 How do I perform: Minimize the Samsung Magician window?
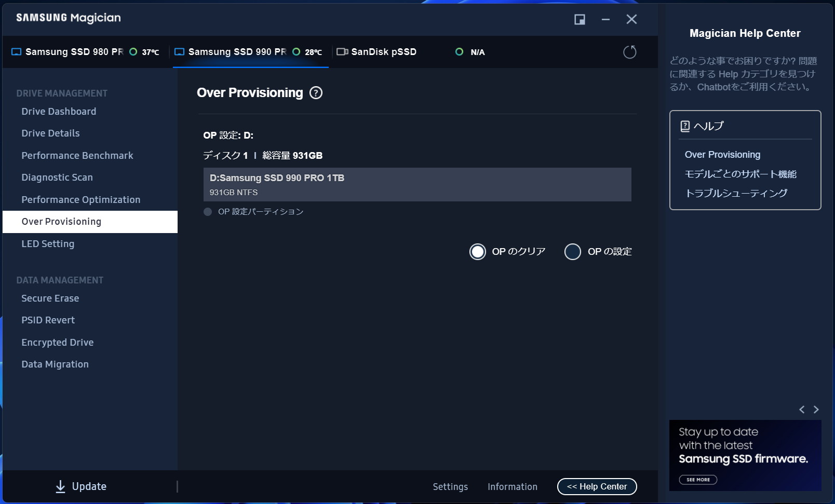[605, 20]
